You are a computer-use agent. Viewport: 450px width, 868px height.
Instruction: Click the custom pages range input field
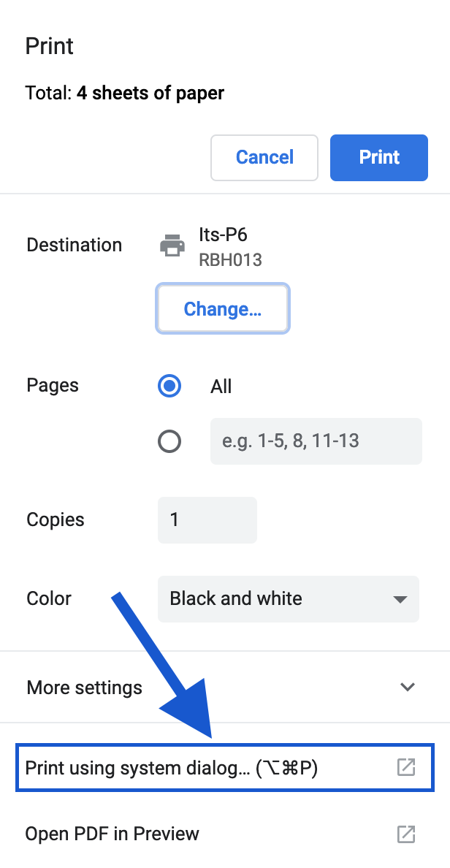click(316, 441)
